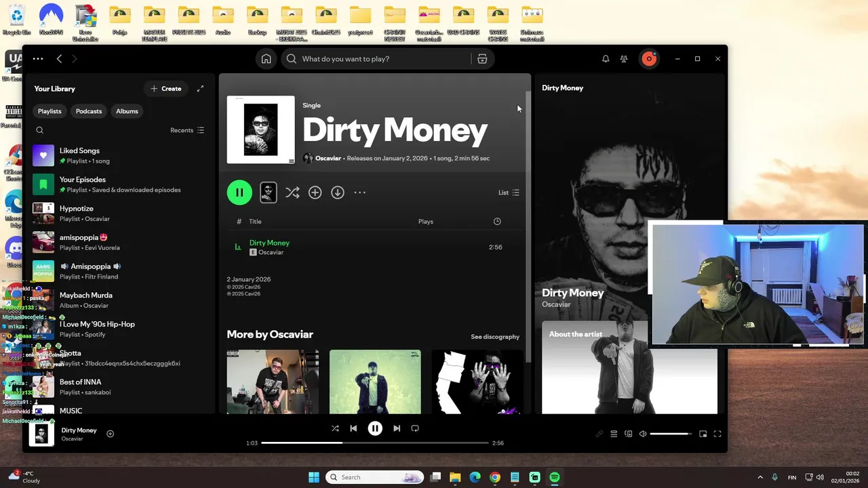
Task: Download the Dirty Money single
Action: pos(338,192)
